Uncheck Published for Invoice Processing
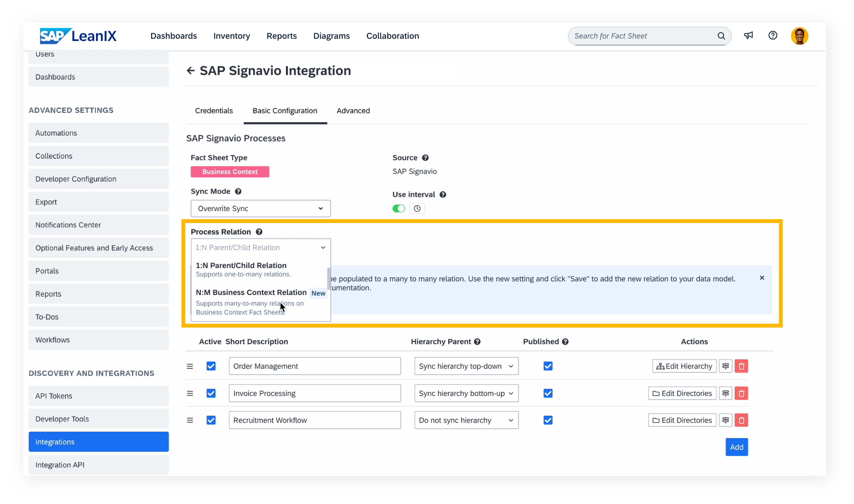 548,393
